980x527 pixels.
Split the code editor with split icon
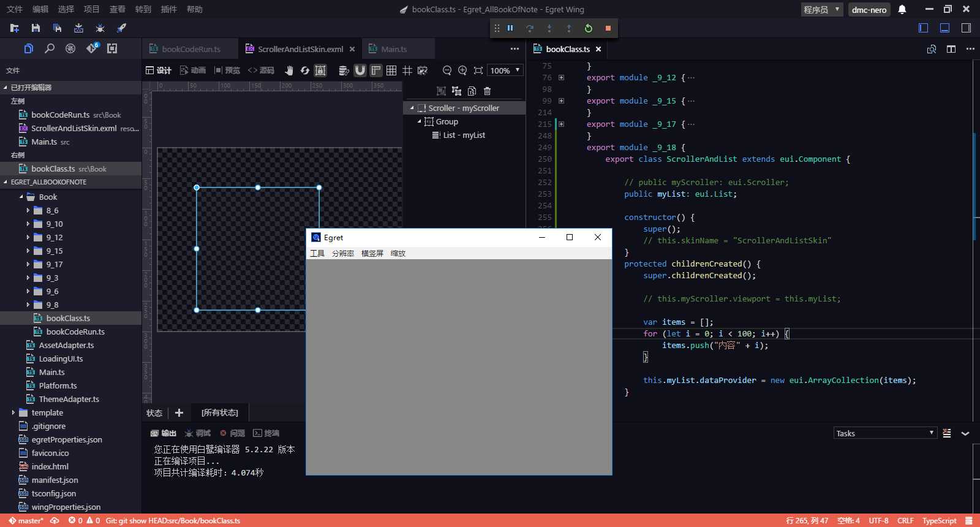click(x=951, y=49)
